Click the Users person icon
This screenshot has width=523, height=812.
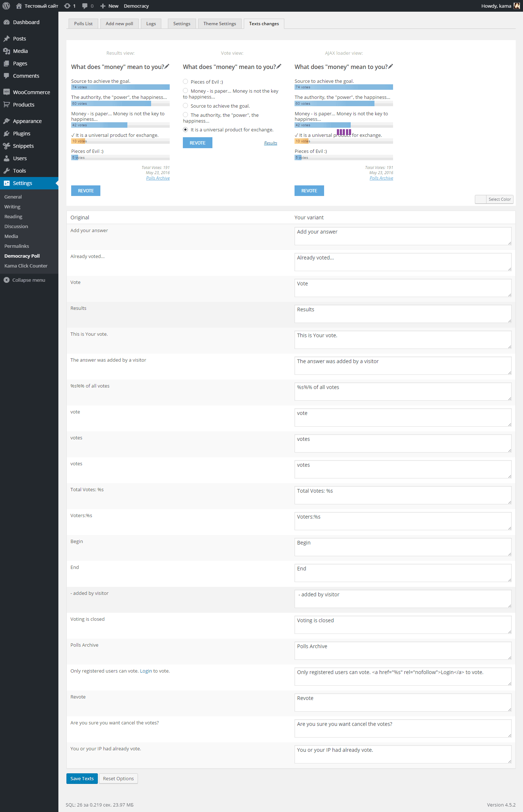coord(7,158)
